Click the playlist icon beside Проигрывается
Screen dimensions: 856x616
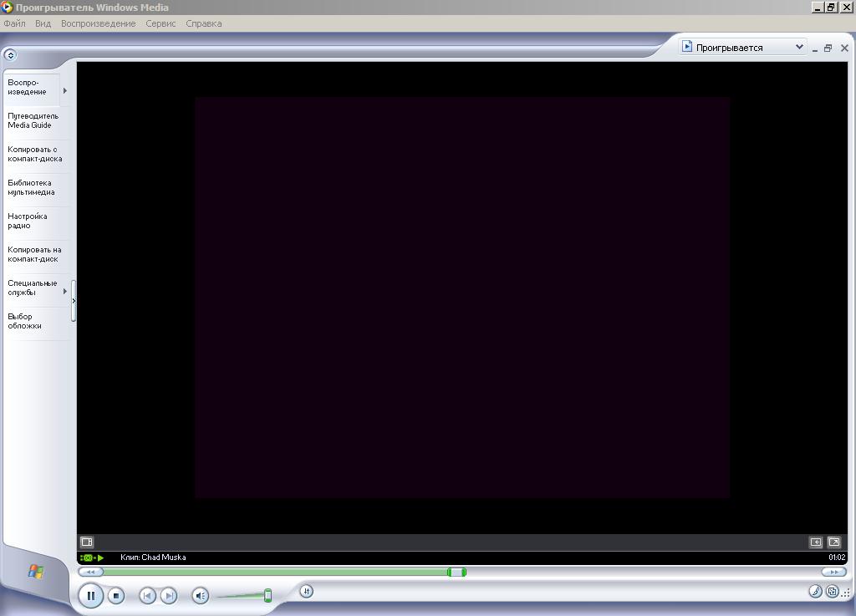coord(687,47)
